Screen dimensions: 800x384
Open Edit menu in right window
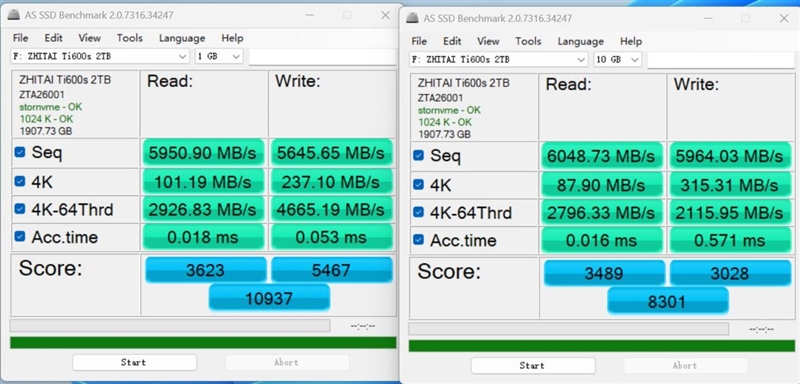452,41
